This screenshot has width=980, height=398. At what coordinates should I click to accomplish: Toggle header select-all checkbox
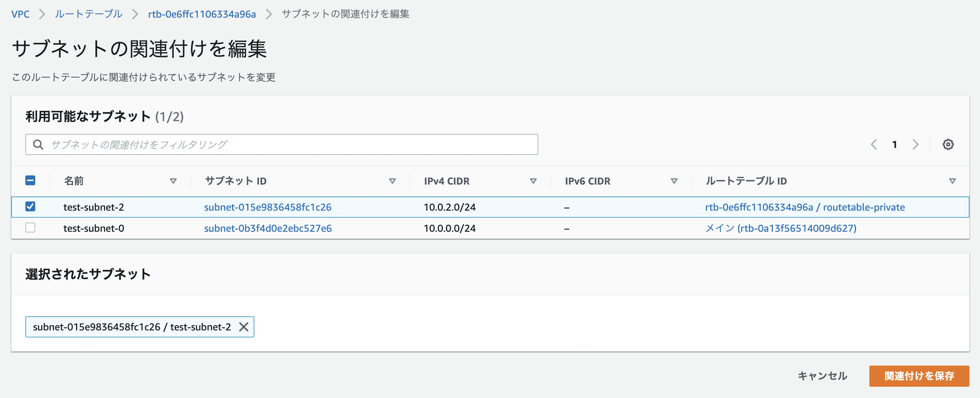(x=30, y=180)
